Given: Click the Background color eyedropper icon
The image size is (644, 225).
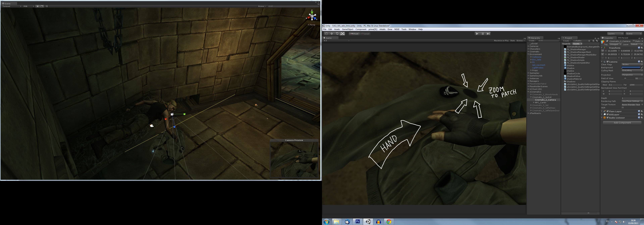Looking at the screenshot, I should (x=642, y=68).
